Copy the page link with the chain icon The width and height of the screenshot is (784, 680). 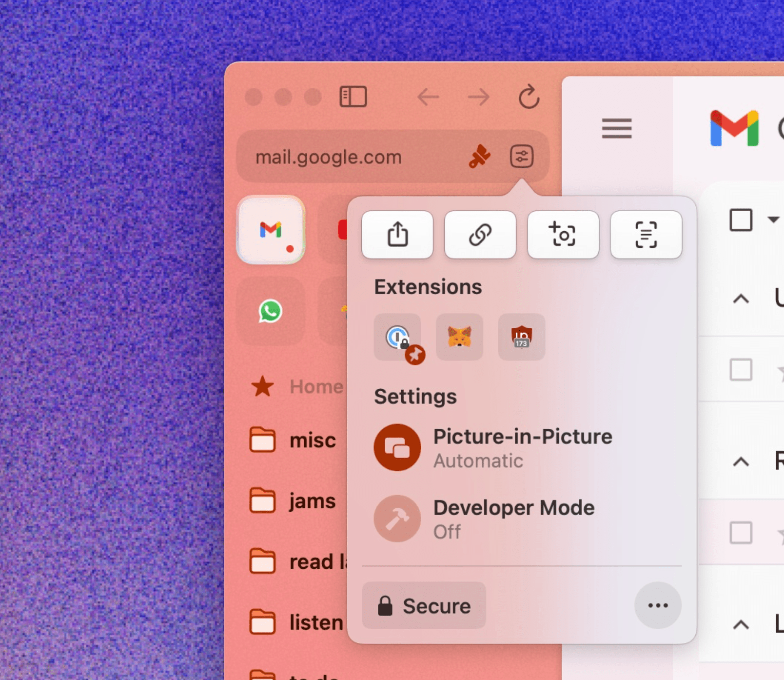point(480,235)
